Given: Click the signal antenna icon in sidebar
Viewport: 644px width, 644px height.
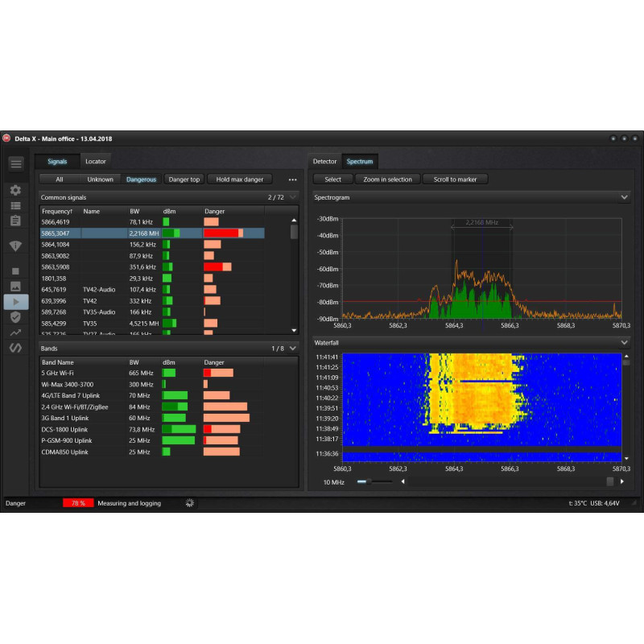Looking at the screenshot, I should pos(15,246).
